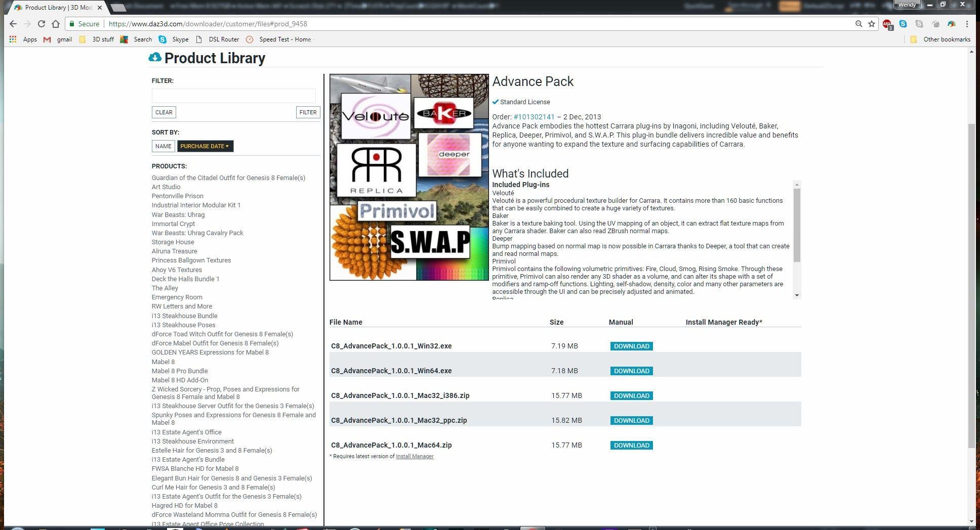The width and height of the screenshot is (980, 530).
Task: Click the Product Library cloud download icon
Action: click(155, 58)
